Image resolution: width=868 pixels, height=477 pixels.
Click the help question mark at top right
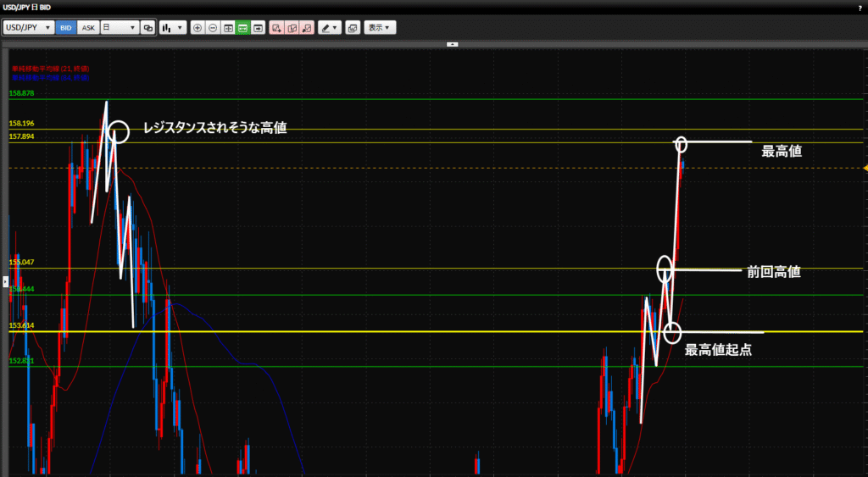point(860,7)
